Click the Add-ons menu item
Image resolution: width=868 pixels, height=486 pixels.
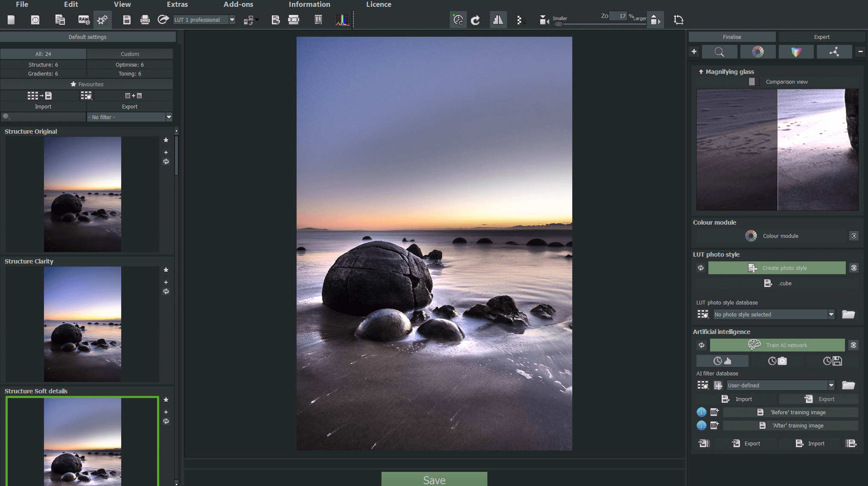[237, 4]
